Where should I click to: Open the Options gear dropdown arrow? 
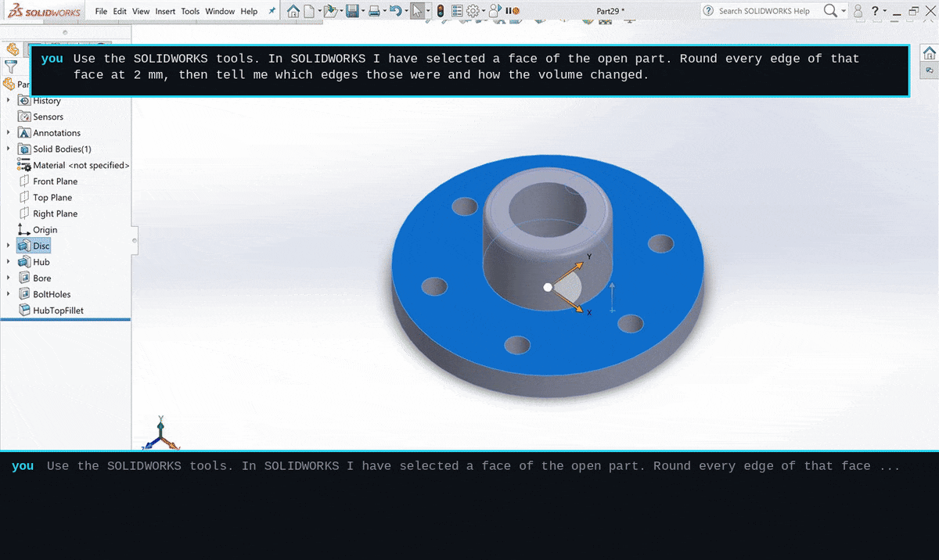point(483,11)
